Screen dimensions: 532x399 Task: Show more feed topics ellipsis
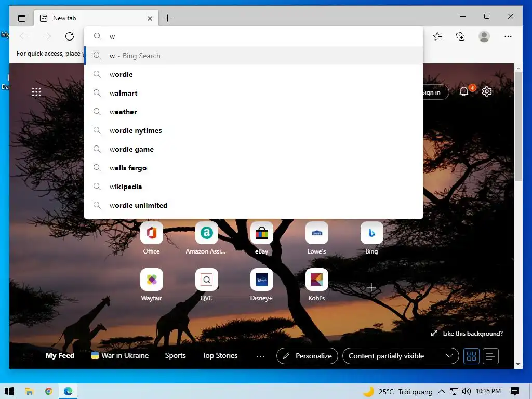click(x=260, y=356)
